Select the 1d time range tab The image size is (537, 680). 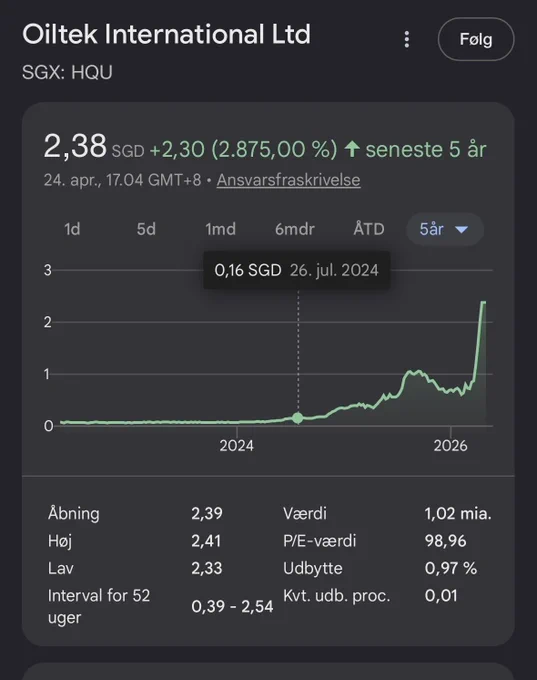click(x=72, y=229)
